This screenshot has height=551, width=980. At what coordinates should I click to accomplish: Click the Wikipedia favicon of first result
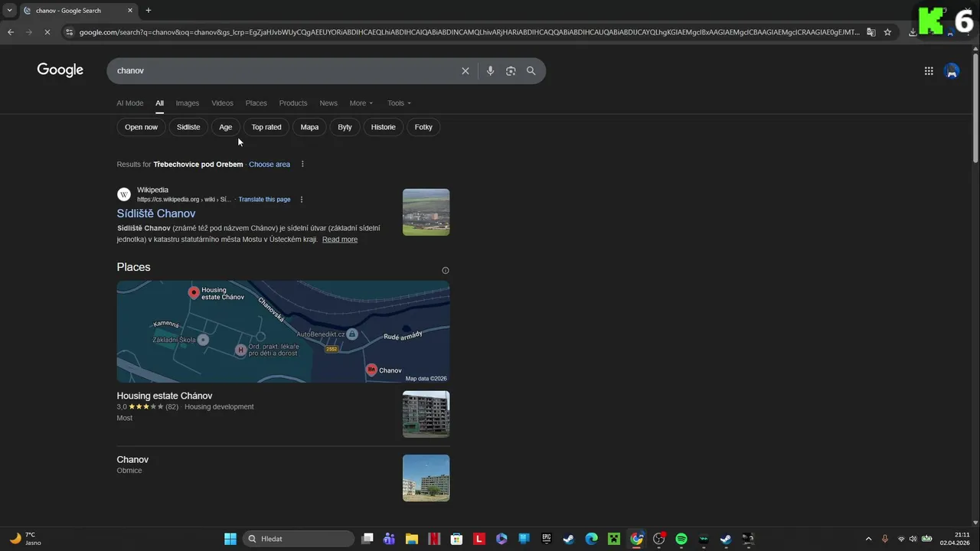point(124,194)
